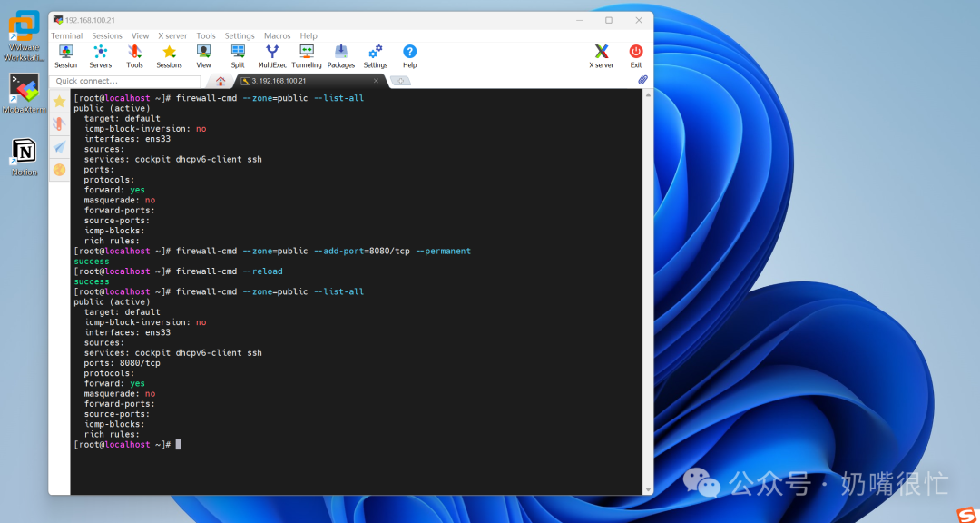Open a new tab with the plus tab
Viewport: 980px width, 523px height.
(x=401, y=81)
